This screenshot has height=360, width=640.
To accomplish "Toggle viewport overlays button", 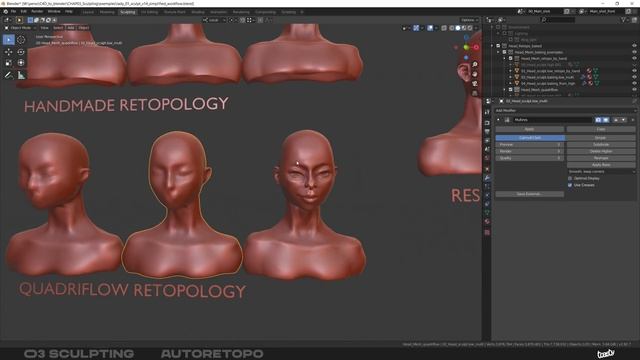I will coord(430,28).
